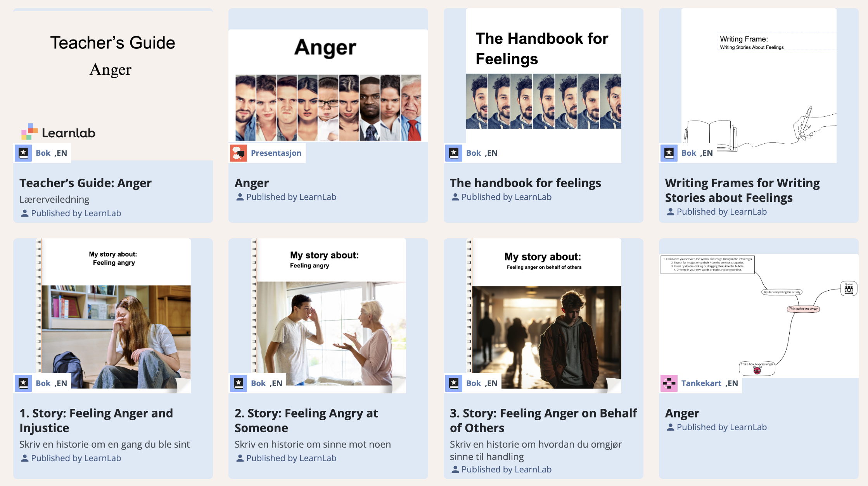The image size is (868, 486).
Task: Open the Teacher's Guide: Anger title link
Action: (85, 183)
